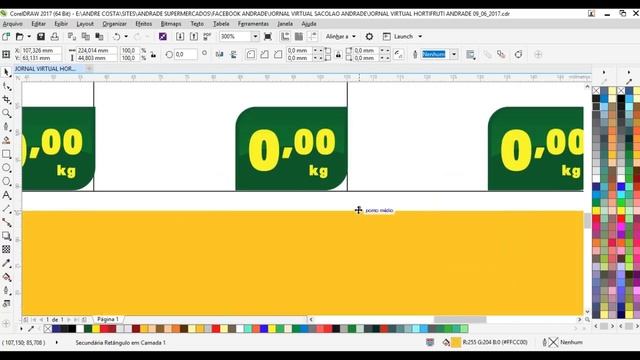Open the outline width Nenhum dropdown arrow
This screenshot has height=360, width=640.
coord(453,54)
